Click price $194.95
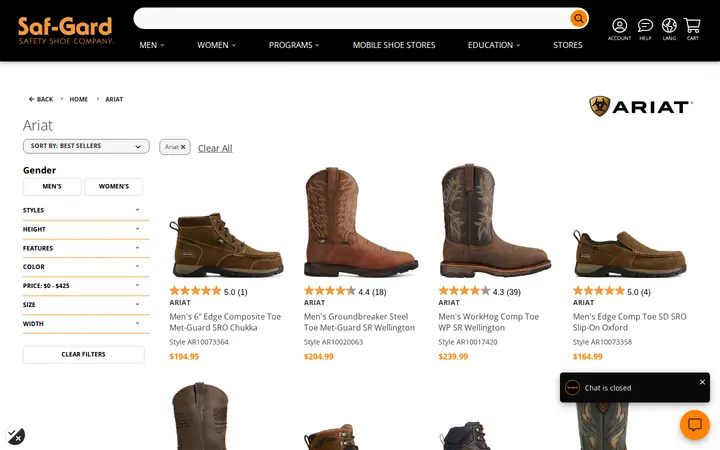 [x=184, y=356]
